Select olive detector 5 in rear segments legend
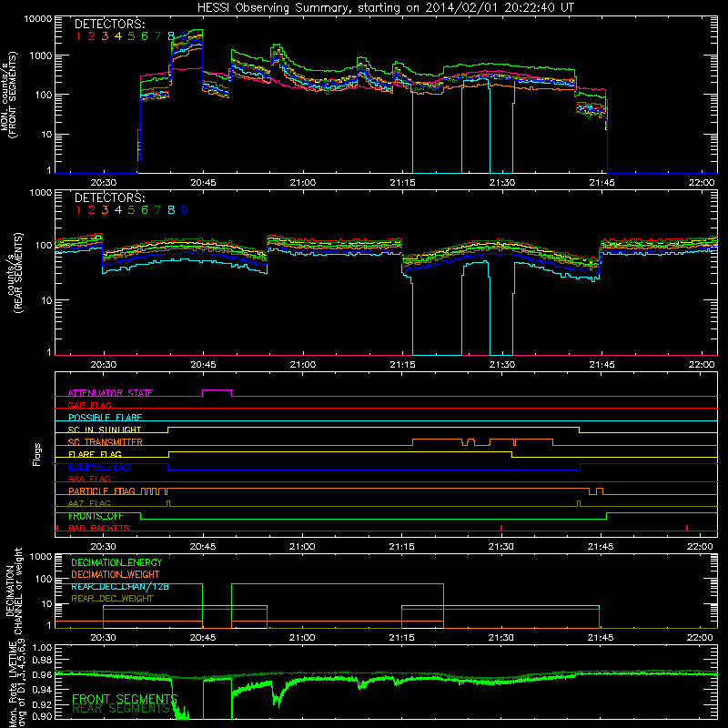 (x=131, y=210)
